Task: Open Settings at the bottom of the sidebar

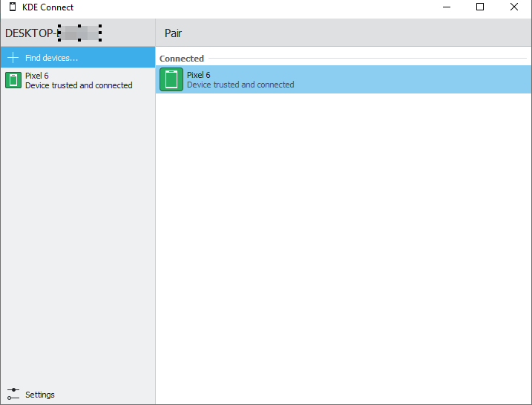Action: [39, 395]
